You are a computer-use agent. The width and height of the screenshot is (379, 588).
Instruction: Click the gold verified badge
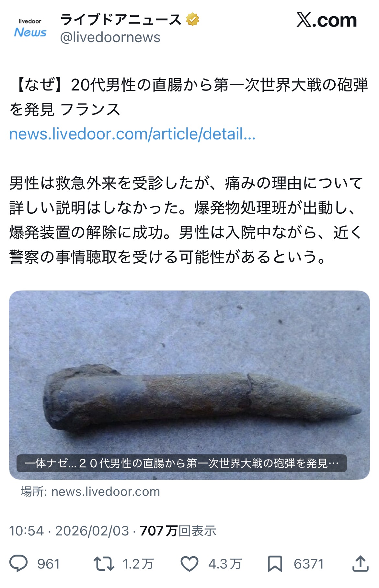(192, 19)
